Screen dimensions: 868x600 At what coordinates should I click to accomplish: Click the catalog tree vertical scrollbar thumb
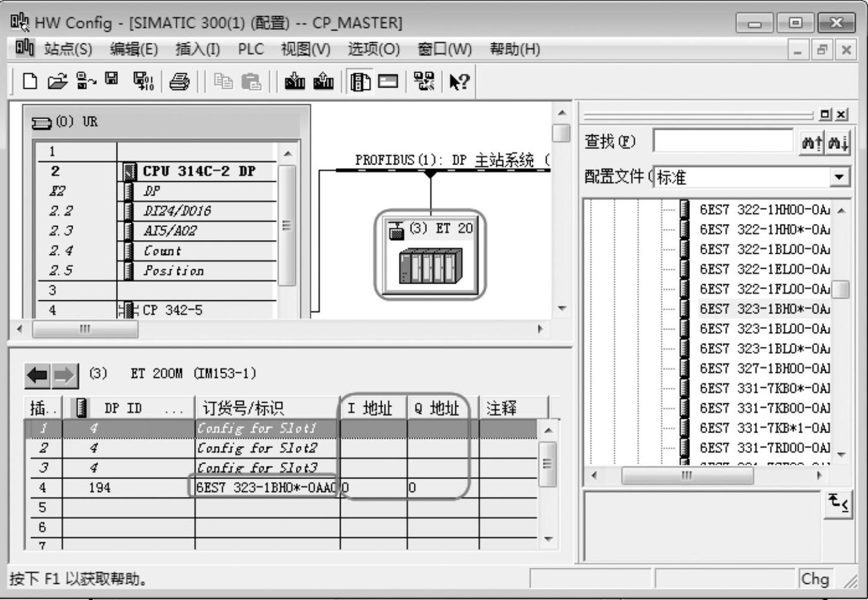pyautogui.click(x=841, y=290)
